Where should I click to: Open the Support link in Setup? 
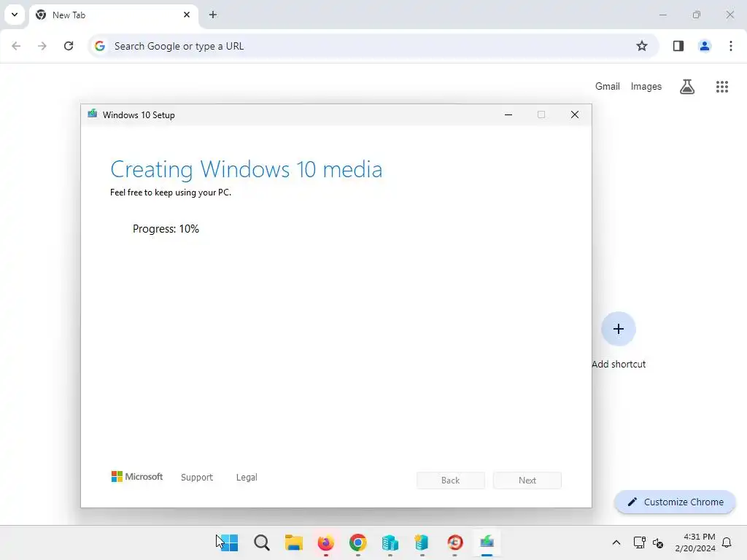click(x=197, y=477)
